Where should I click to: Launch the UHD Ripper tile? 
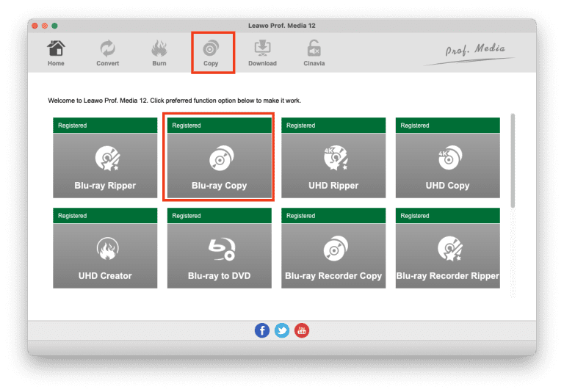(333, 158)
